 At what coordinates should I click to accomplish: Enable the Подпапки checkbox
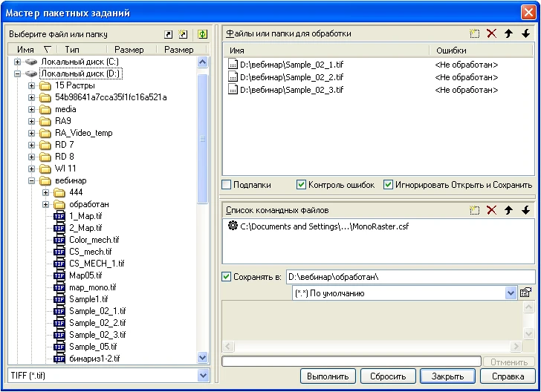tap(227, 185)
